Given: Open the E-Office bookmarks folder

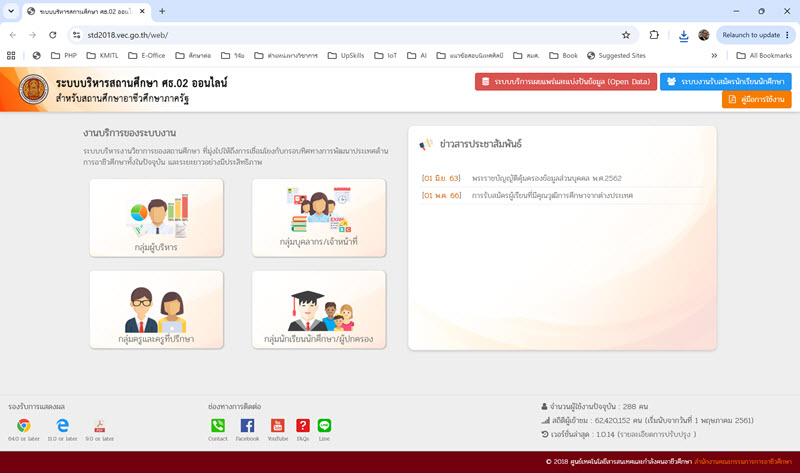Looking at the screenshot, I should click(146, 55).
